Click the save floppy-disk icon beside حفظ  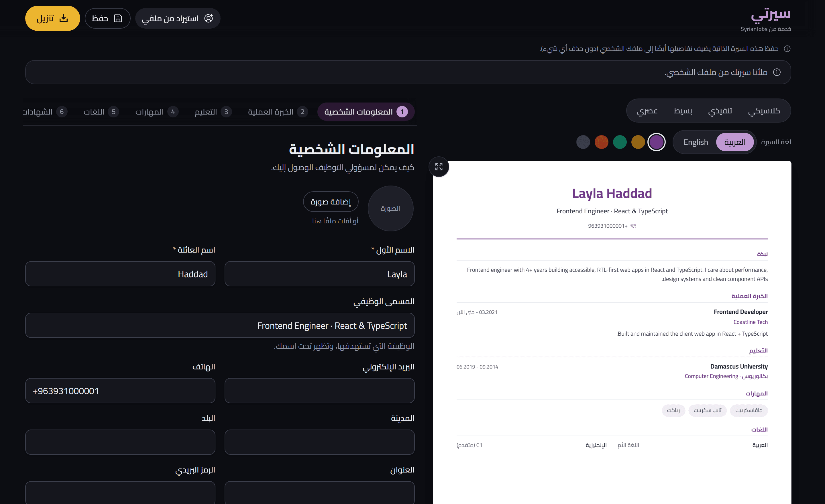click(x=118, y=18)
